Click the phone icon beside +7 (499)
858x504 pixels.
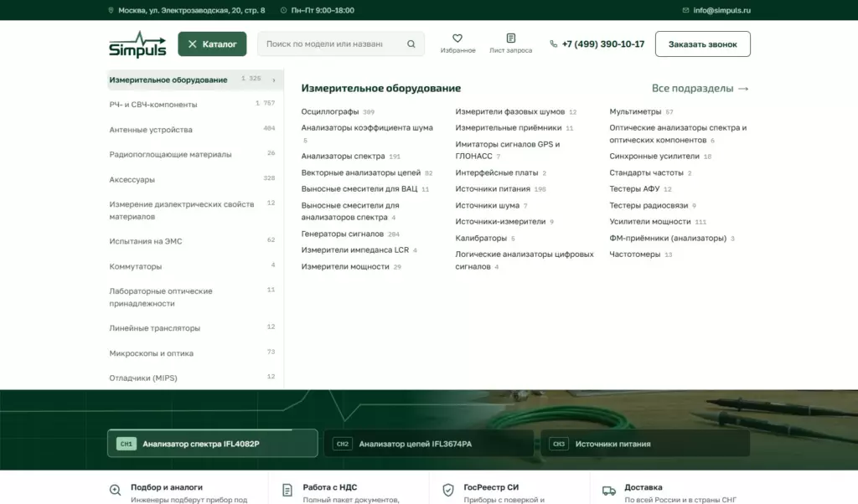point(553,44)
